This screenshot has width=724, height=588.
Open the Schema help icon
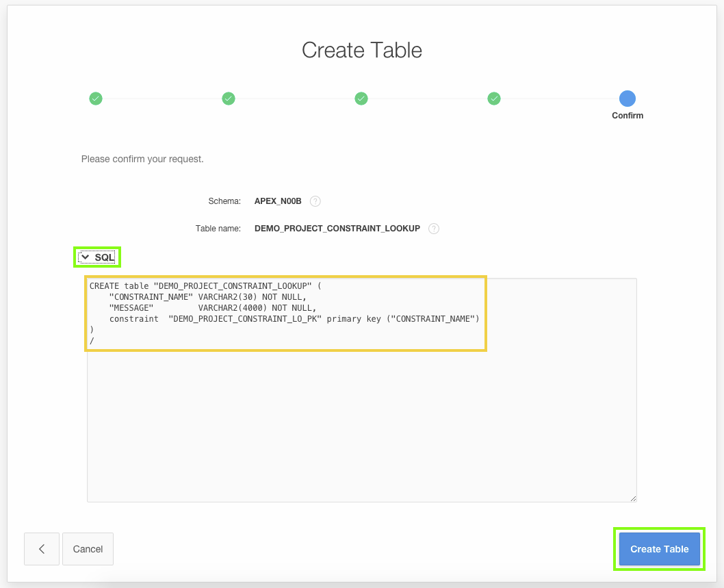coord(315,201)
